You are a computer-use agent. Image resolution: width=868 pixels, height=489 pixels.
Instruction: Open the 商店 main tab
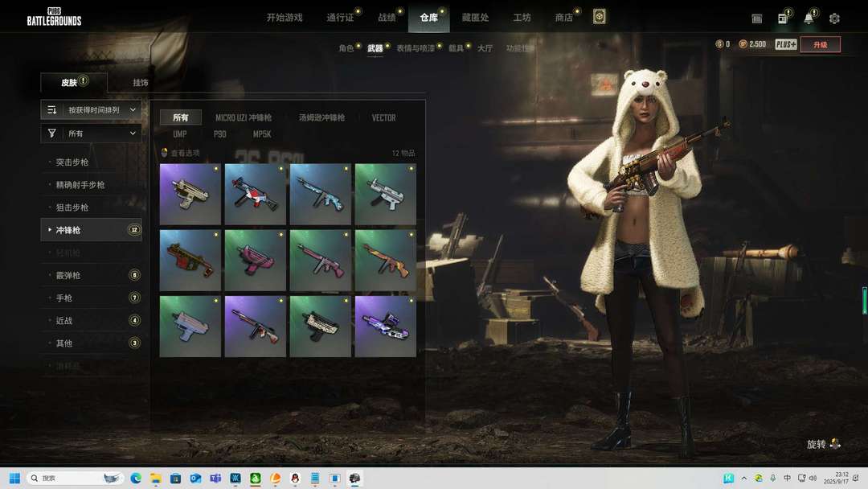[564, 18]
